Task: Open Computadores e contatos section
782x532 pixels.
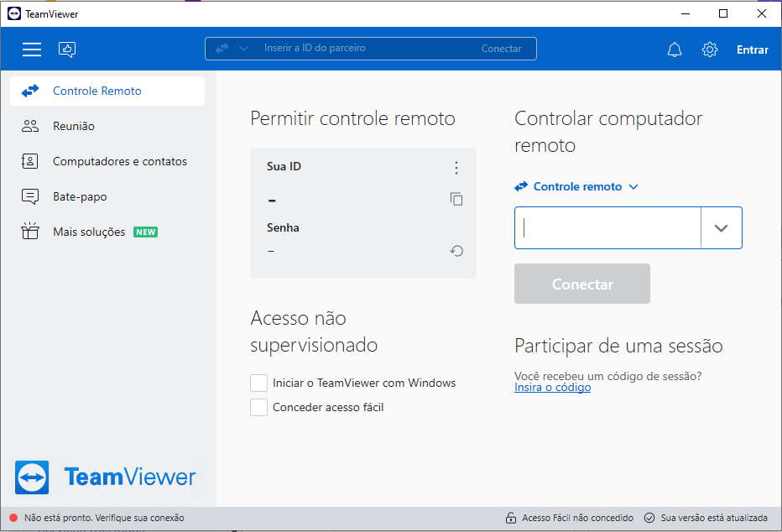Action: pos(119,162)
